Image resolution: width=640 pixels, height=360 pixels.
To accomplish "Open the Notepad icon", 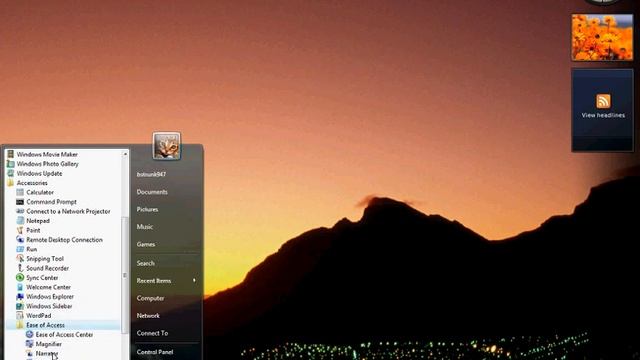I will (20, 221).
